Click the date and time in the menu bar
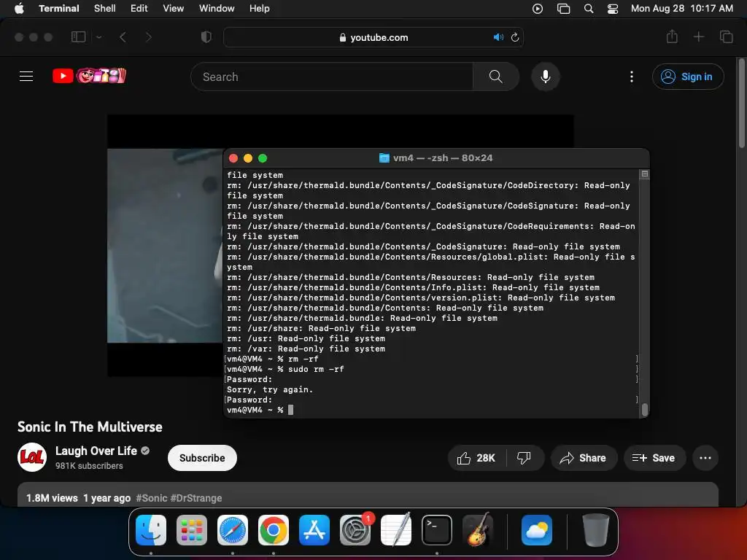 (x=682, y=9)
